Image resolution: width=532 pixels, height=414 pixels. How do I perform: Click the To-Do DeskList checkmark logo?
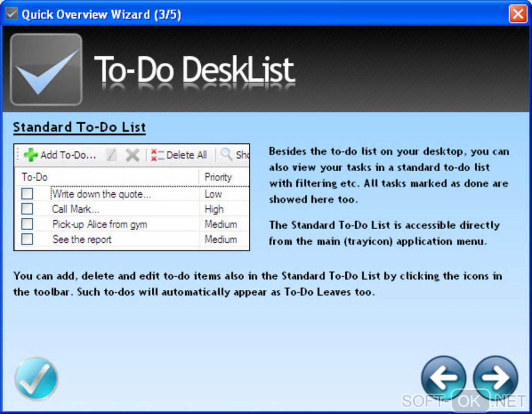coord(46,69)
